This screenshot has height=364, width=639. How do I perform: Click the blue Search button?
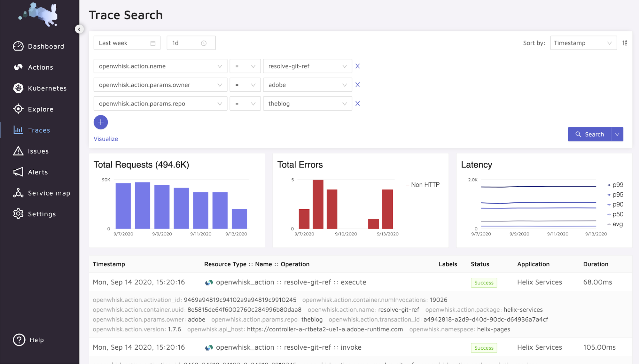pyautogui.click(x=589, y=134)
